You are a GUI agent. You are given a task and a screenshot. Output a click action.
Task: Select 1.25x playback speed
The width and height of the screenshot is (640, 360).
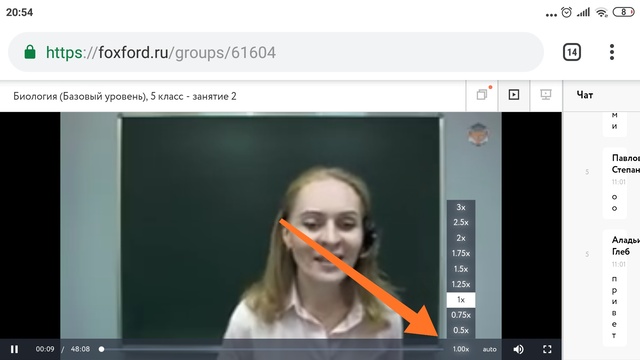[x=461, y=284]
